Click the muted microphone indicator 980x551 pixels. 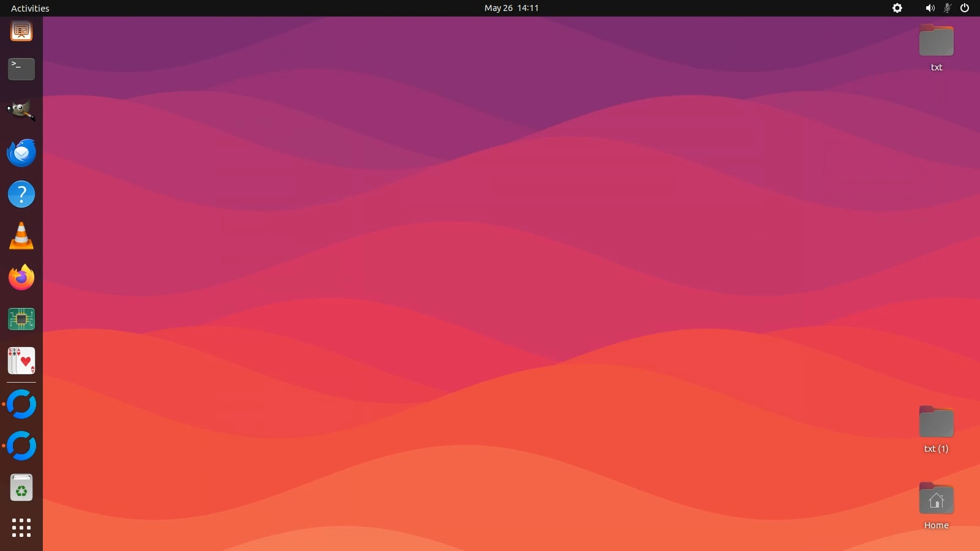tap(947, 8)
